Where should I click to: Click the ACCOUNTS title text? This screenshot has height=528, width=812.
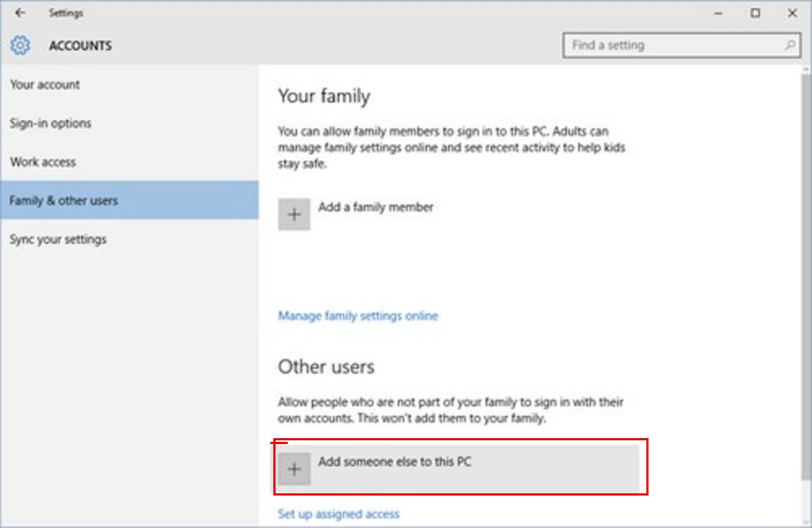[x=81, y=45]
